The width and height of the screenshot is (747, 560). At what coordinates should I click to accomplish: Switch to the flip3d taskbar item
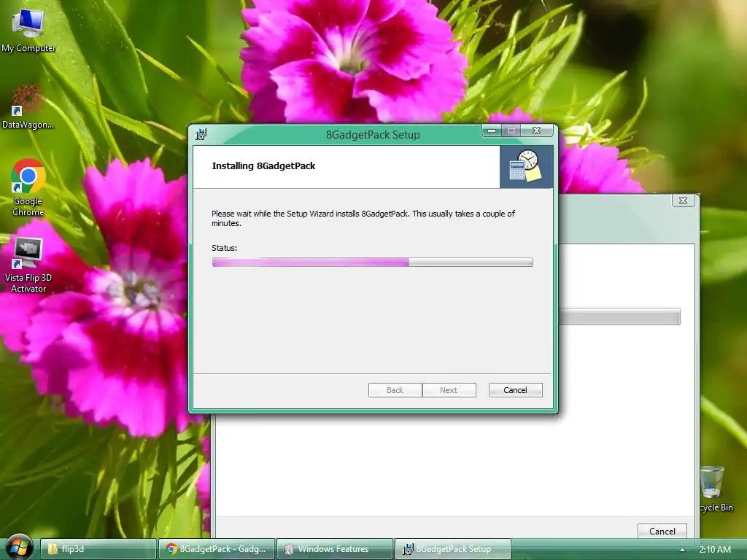98,549
